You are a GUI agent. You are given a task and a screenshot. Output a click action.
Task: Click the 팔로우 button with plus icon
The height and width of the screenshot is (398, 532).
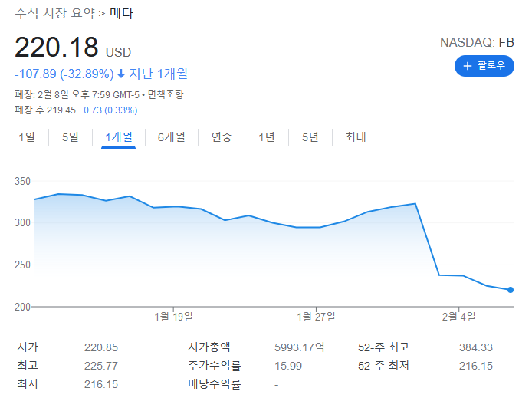click(x=484, y=66)
